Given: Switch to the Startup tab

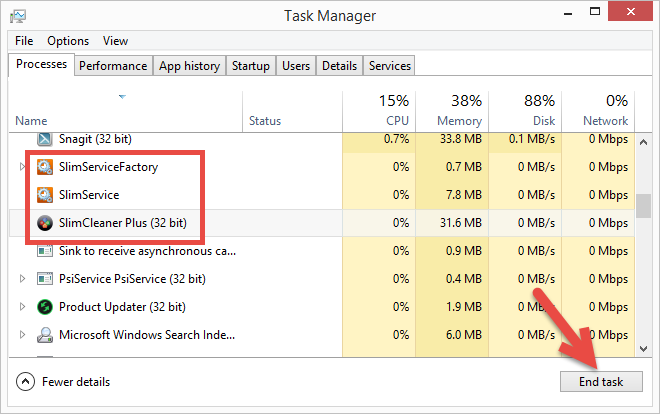Looking at the screenshot, I should [251, 66].
